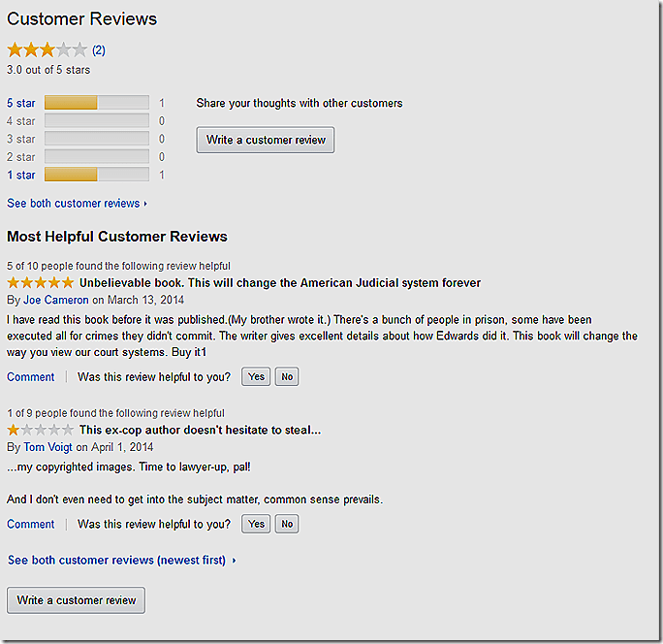Vote Yes on Tom Voigt's review

256,524
